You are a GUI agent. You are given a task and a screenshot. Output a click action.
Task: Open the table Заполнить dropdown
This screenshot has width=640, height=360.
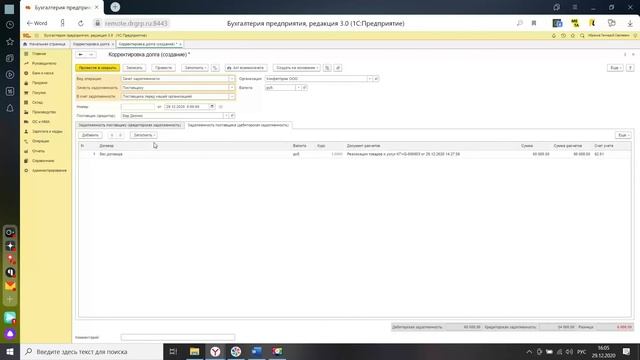[x=144, y=135]
